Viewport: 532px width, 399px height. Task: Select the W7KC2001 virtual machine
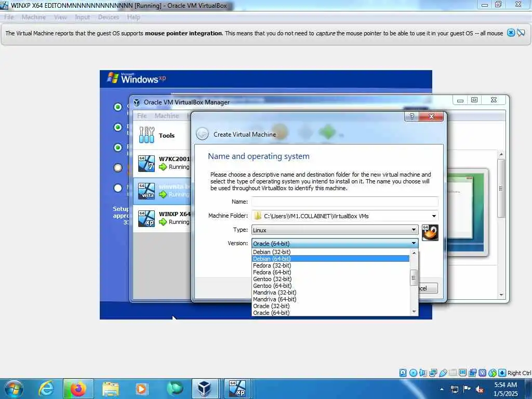tap(162, 163)
